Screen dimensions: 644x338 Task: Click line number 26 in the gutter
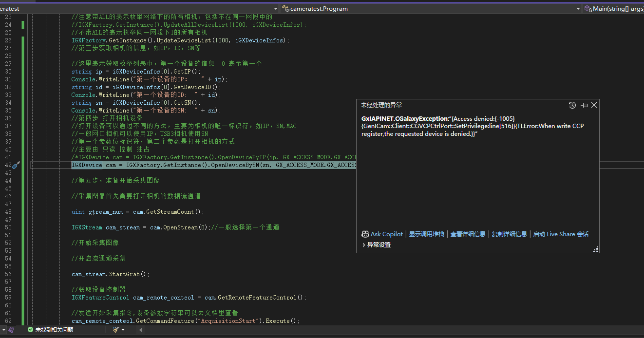pos(8,40)
